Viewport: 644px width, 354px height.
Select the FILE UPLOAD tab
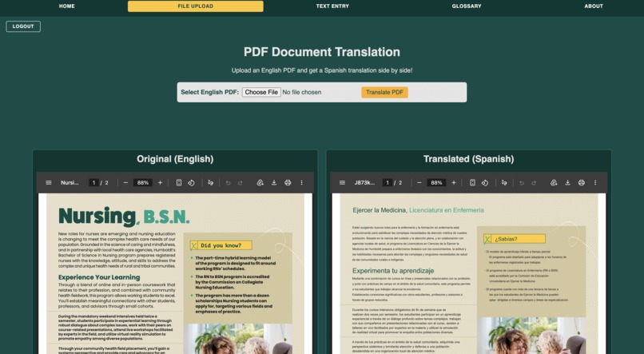click(196, 6)
